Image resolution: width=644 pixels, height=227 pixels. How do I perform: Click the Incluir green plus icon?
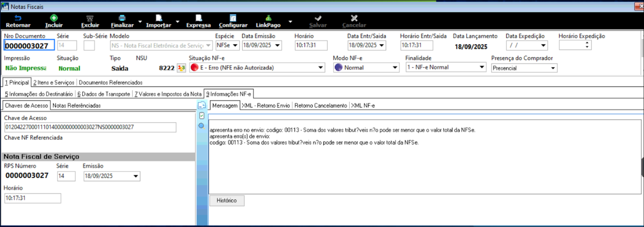tap(54, 18)
